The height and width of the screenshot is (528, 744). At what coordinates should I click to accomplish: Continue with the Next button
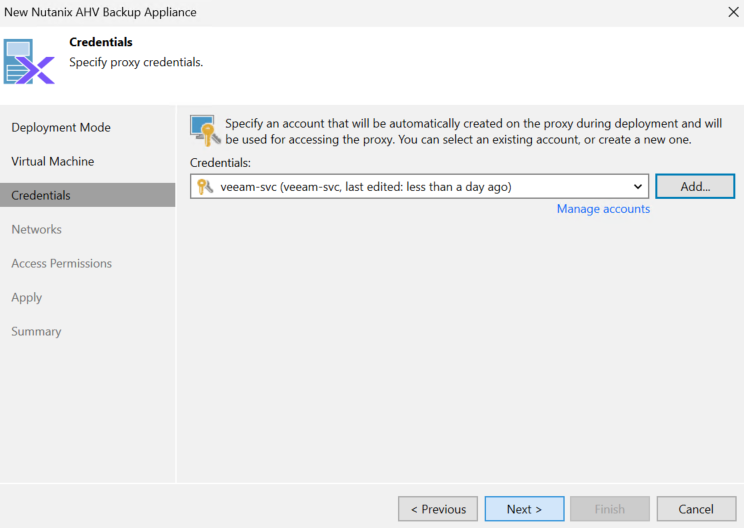coord(524,509)
